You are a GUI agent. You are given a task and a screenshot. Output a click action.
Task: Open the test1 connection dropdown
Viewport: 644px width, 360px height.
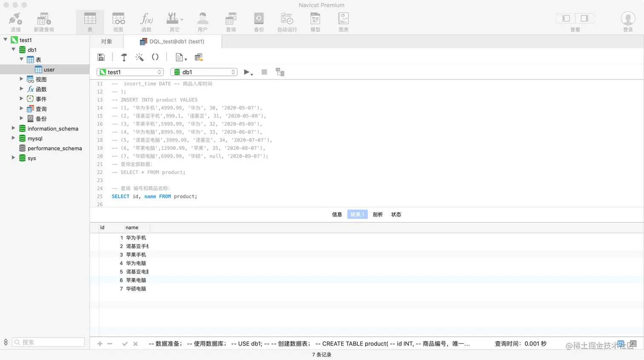tap(130, 72)
